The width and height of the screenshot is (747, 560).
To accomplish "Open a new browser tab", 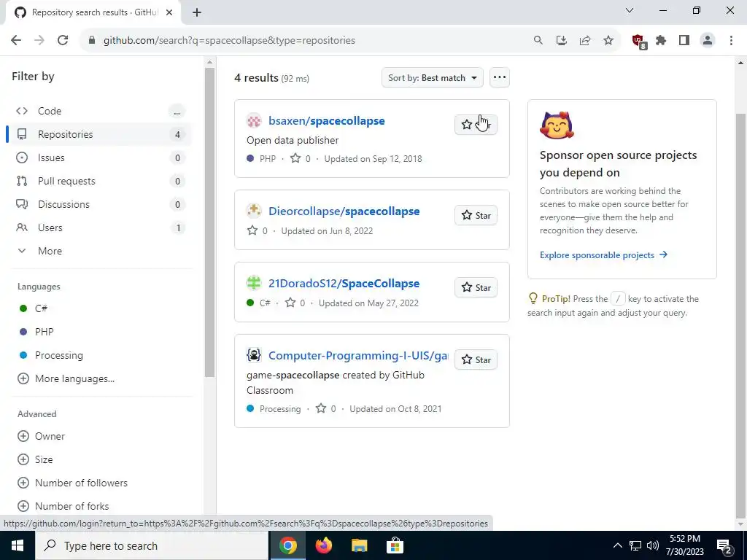I will coord(197,12).
